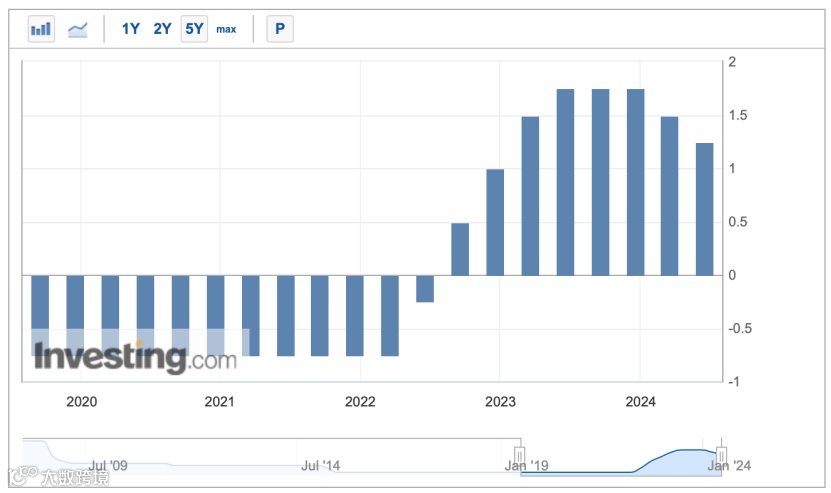Click the 2022 x-axis label

[x=360, y=401]
